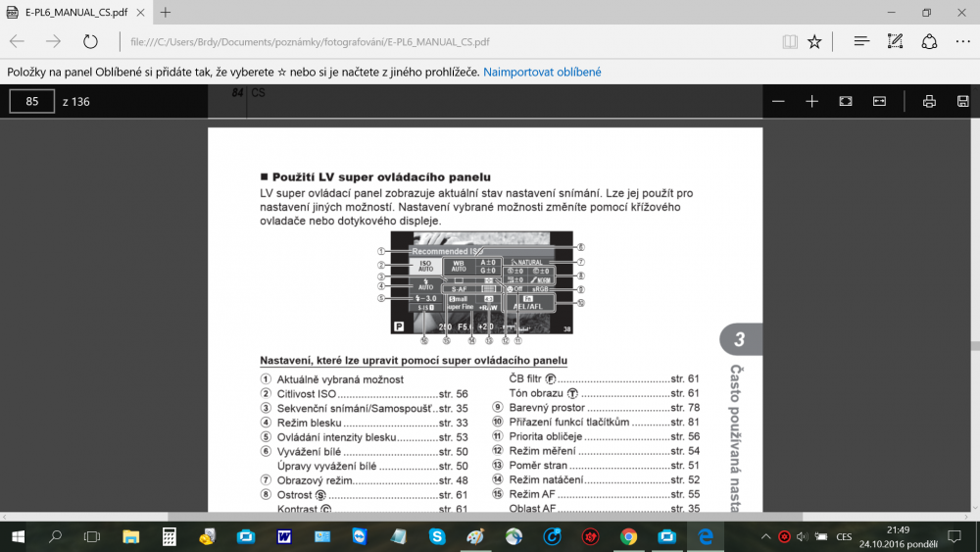
Task: Open the Share panel in Edge
Action: (929, 41)
